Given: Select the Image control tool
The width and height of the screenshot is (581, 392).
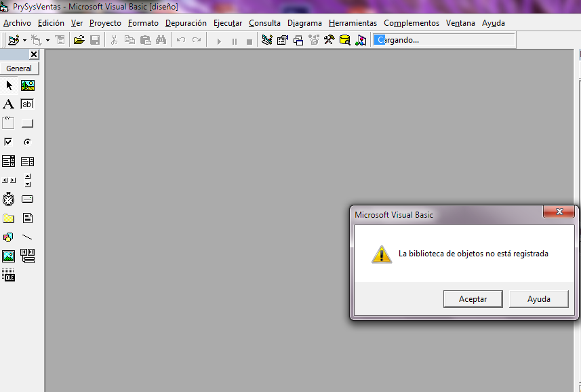Looking at the screenshot, I should coord(9,256).
